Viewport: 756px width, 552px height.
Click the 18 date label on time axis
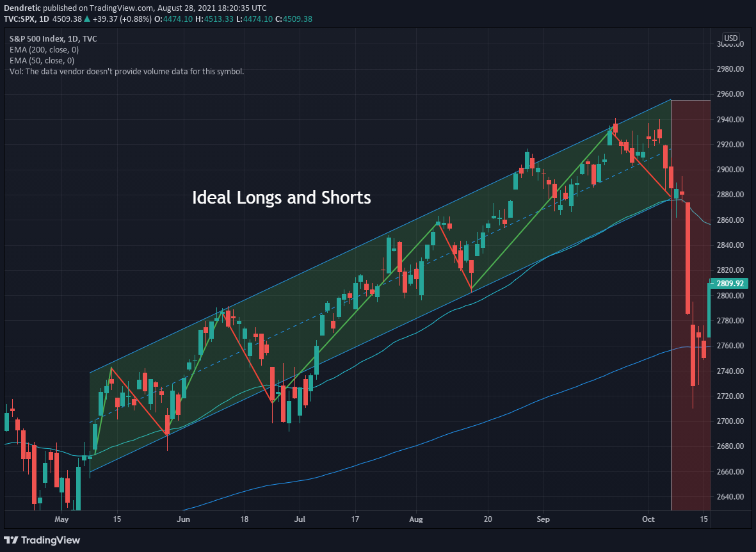click(245, 520)
